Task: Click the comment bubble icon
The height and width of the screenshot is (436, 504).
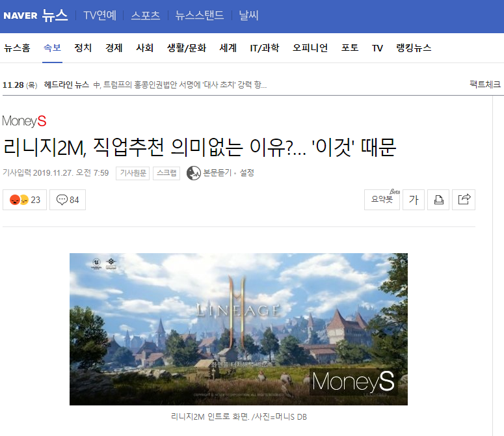Action: tap(62, 200)
